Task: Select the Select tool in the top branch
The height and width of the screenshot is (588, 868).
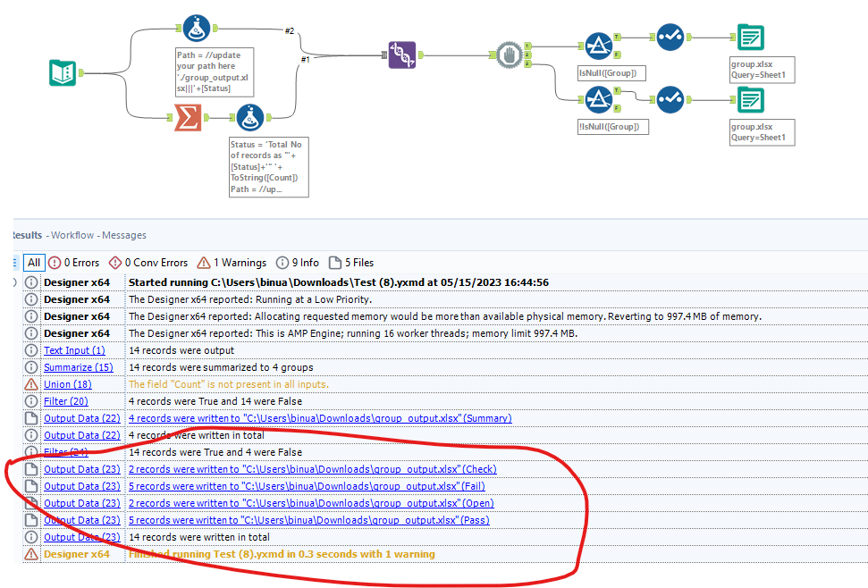Action: click(x=670, y=37)
